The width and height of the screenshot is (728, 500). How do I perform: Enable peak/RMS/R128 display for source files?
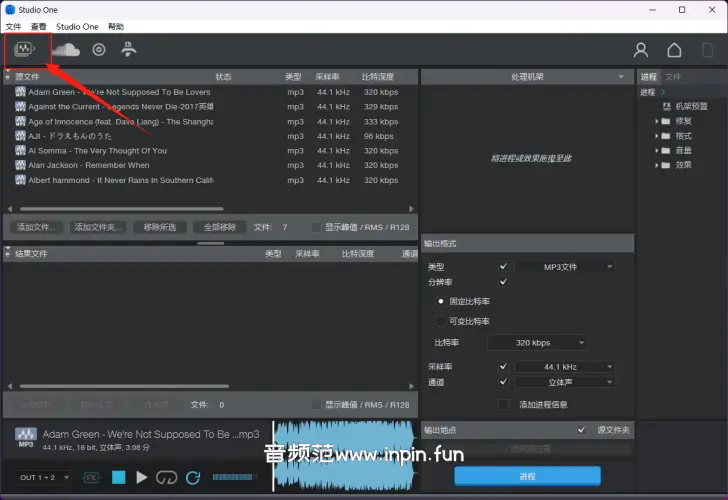(x=316, y=227)
